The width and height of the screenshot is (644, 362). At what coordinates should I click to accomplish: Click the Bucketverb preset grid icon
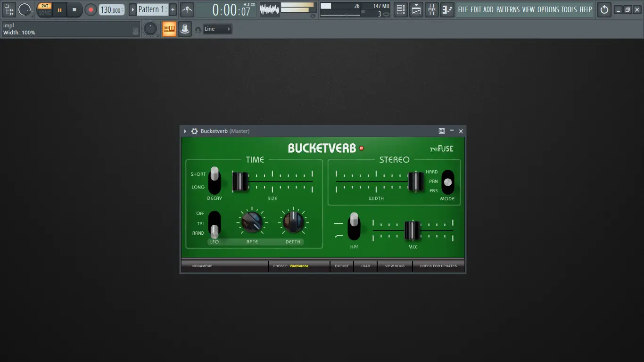[442, 131]
